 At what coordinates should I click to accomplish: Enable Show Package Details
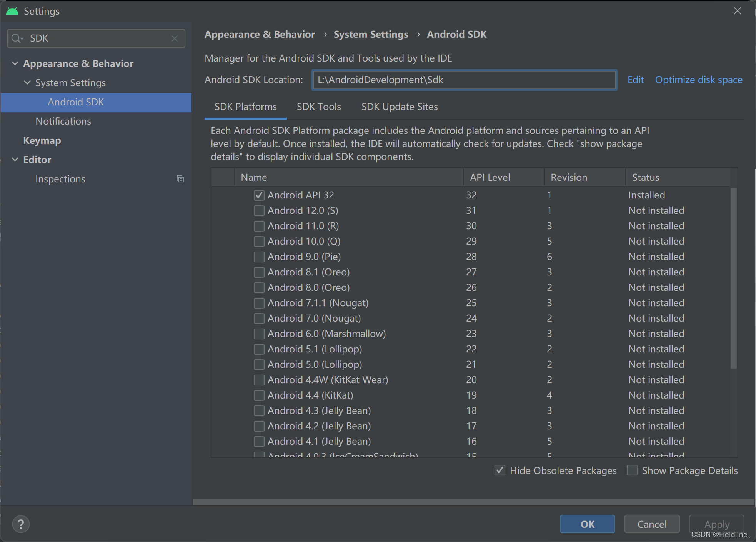632,470
